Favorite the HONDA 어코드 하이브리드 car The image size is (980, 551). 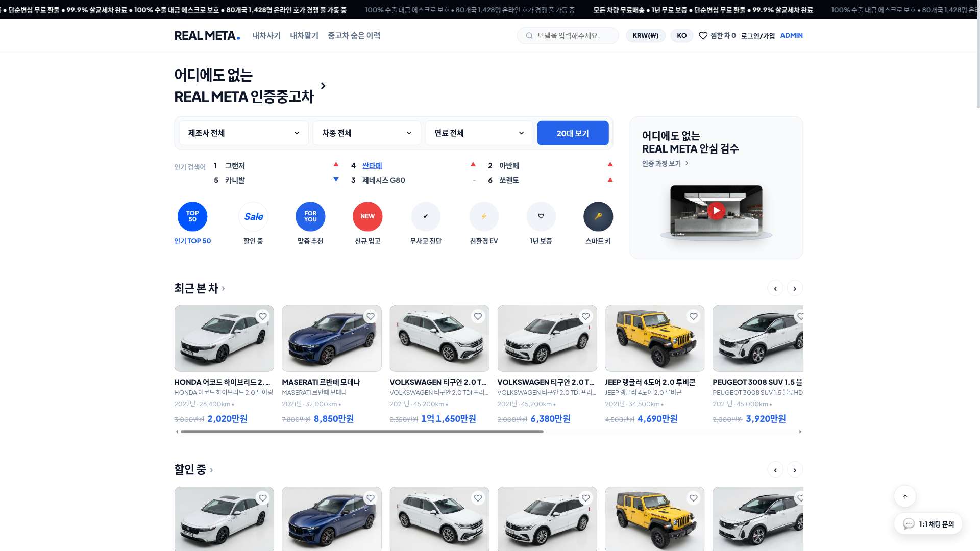[x=263, y=316]
